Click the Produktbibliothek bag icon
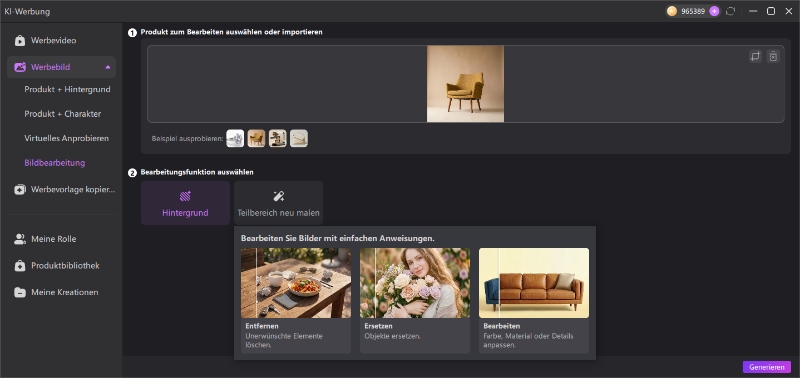The height and width of the screenshot is (378, 800). pos(20,265)
